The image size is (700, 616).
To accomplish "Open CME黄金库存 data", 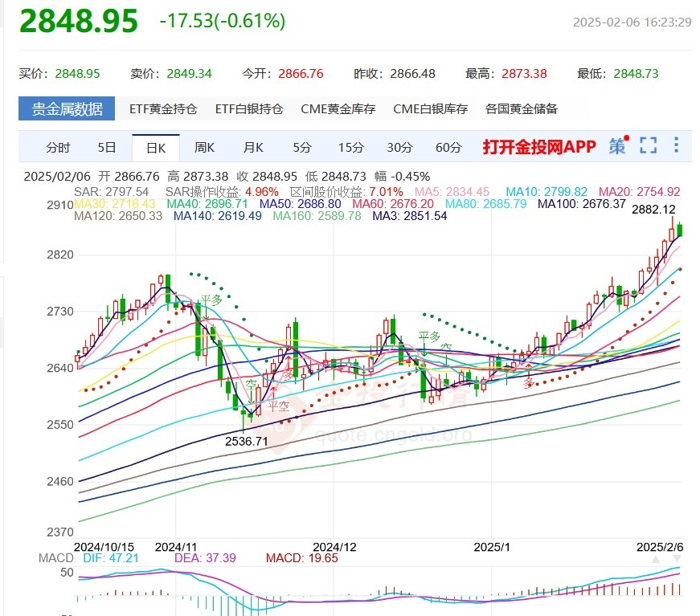I will (338, 109).
